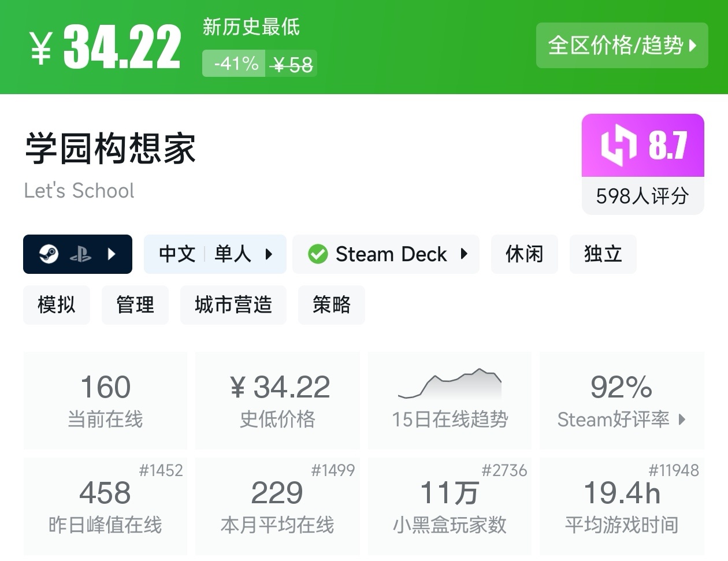Click the #11948 rank label

coord(674,470)
